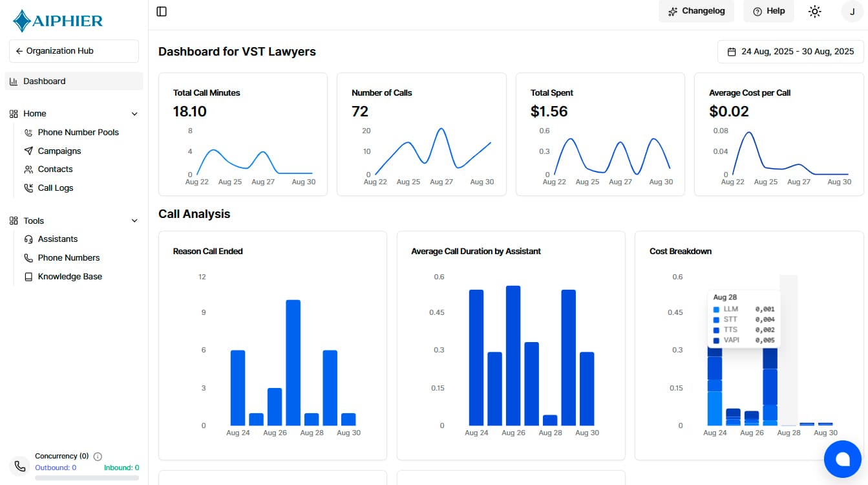Image resolution: width=868 pixels, height=485 pixels.
Task: Open the chat support bubble
Action: 842,459
